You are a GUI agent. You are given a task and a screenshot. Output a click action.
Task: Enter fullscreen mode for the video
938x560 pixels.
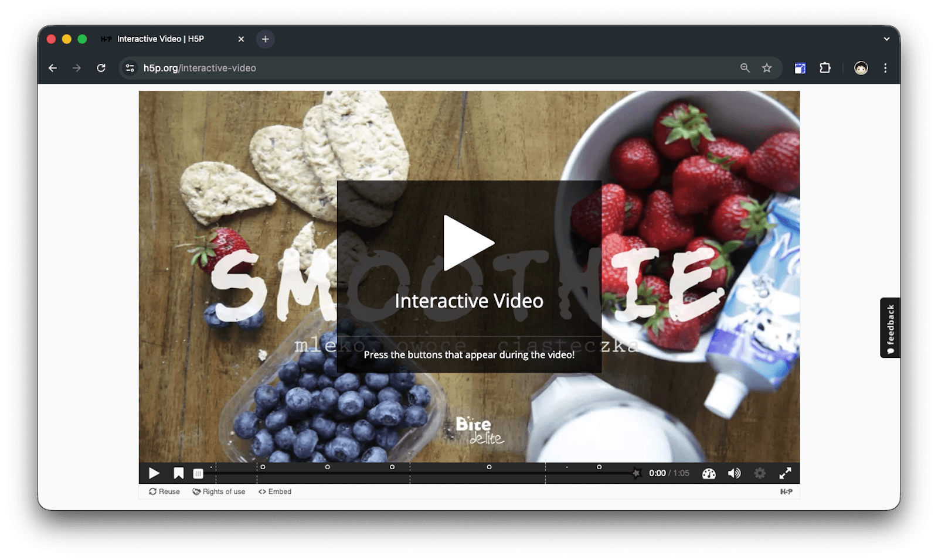[x=786, y=473]
